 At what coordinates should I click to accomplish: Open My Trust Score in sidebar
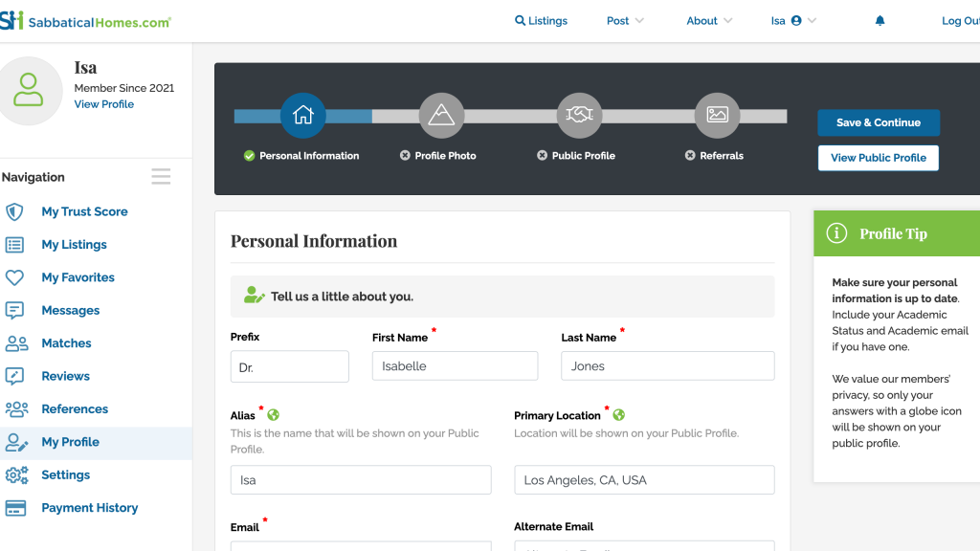[x=84, y=211]
